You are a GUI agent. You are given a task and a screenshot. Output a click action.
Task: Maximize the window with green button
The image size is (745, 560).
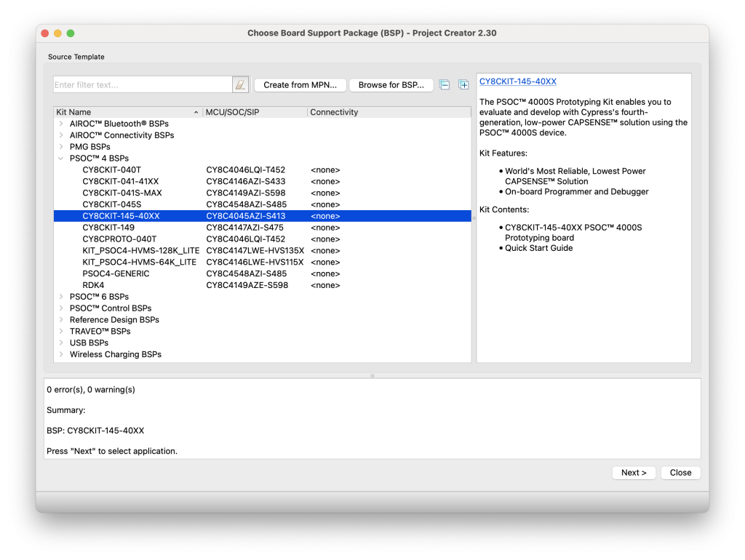tap(71, 33)
